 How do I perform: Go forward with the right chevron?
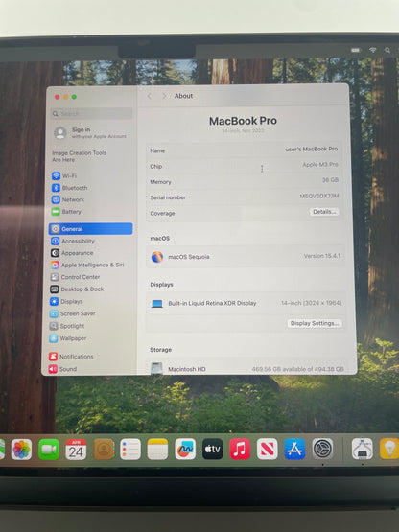pyautogui.click(x=164, y=96)
